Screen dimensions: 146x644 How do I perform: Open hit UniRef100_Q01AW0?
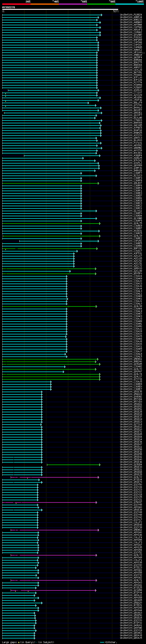click(131, 35)
